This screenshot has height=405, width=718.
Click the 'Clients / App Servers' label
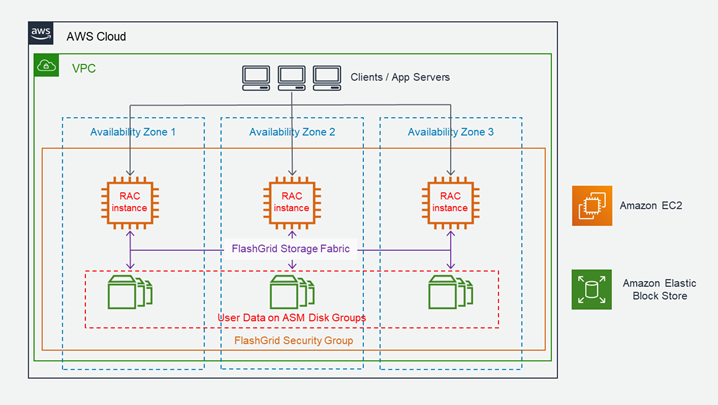pos(400,77)
